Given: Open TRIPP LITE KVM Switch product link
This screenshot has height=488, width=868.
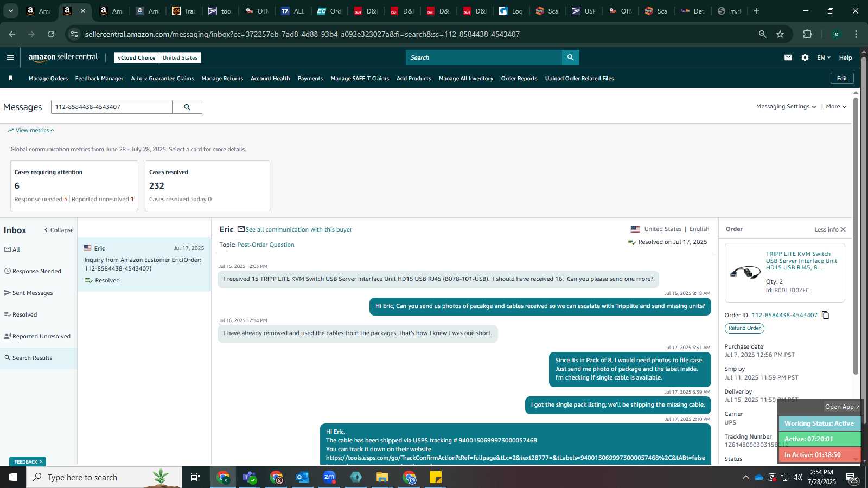Looking at the screenshot, I should 801,261.
